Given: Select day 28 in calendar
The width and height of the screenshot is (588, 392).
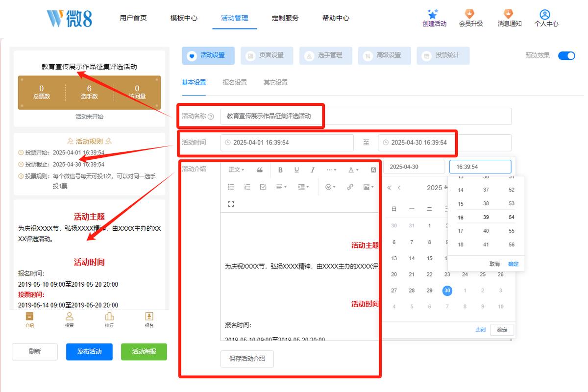Looking at the screenshot, I should pos(412,291).
